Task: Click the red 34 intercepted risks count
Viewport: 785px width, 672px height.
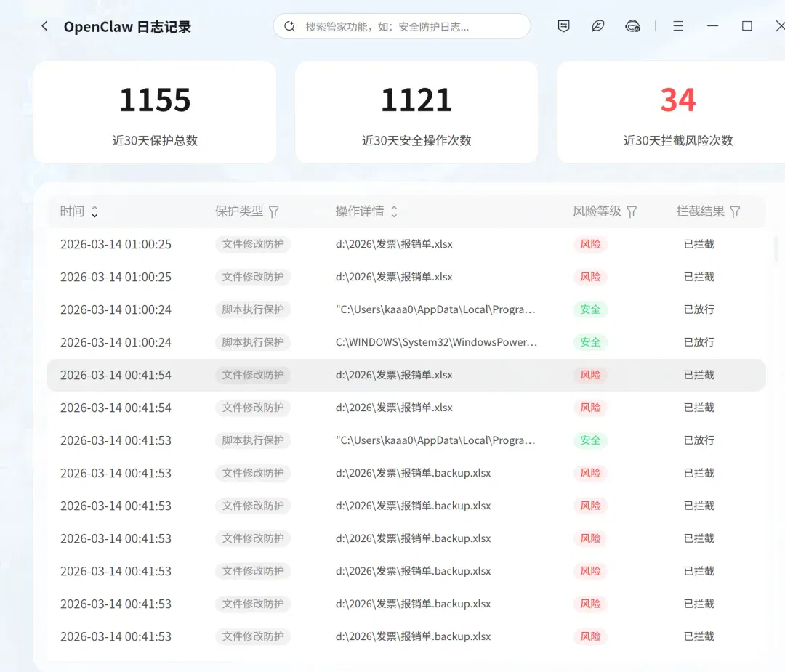Action: coord(678,100)
